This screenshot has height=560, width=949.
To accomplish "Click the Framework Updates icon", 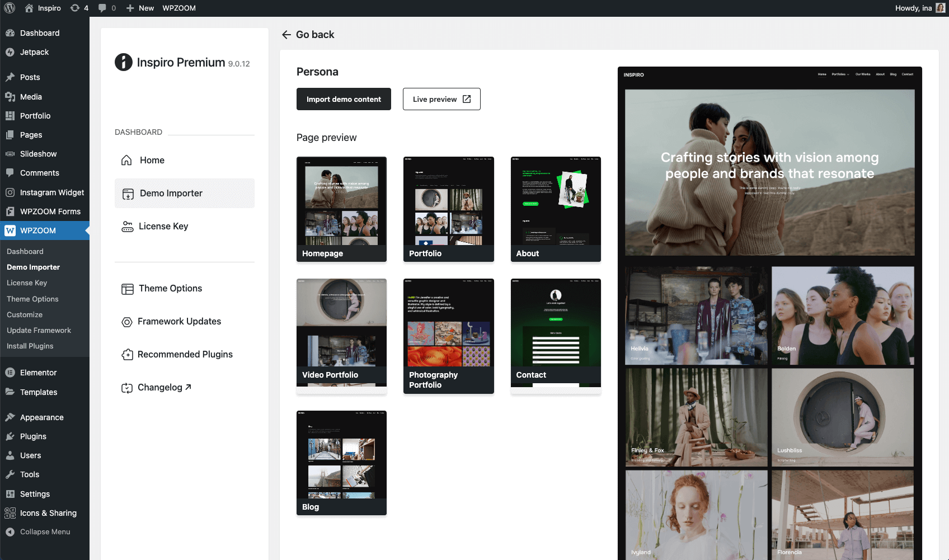I will 127,322.
